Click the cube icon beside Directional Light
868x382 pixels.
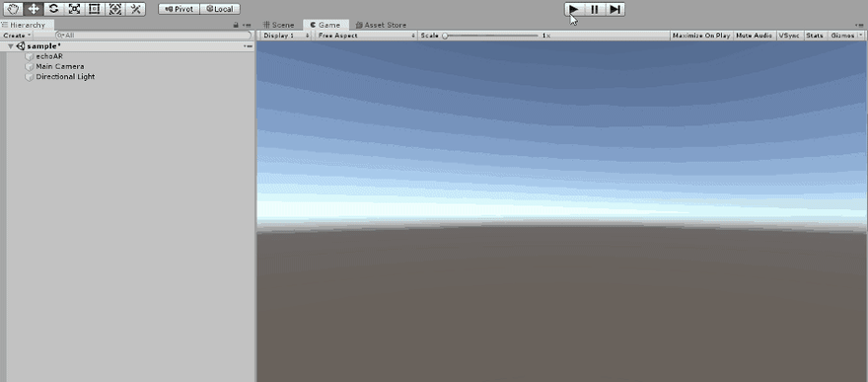click(x=30, y=77)
